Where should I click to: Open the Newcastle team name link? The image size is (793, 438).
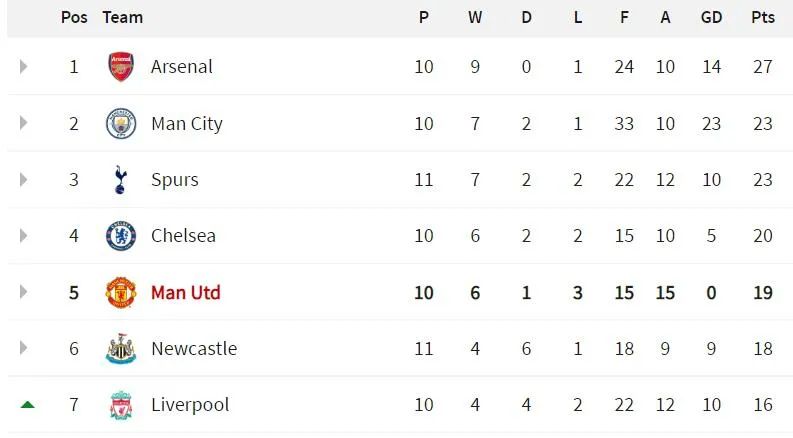(194, 348)
